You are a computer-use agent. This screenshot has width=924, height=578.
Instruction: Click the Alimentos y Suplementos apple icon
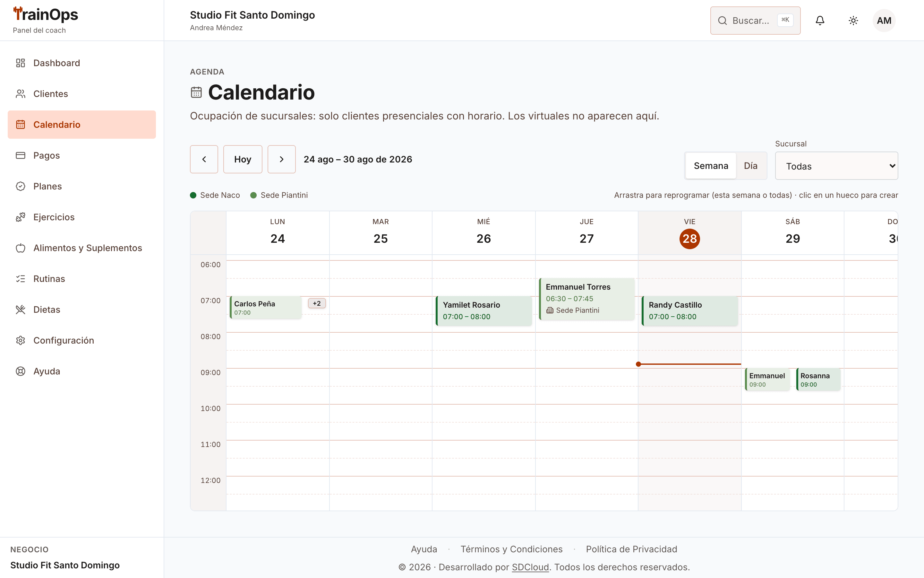21,248
